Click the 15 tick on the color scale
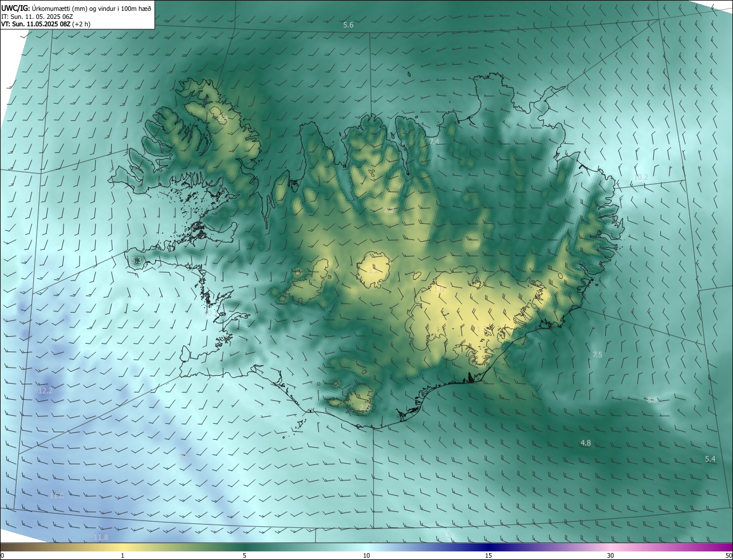The image size is (733, 560). (x=488, y=555)
